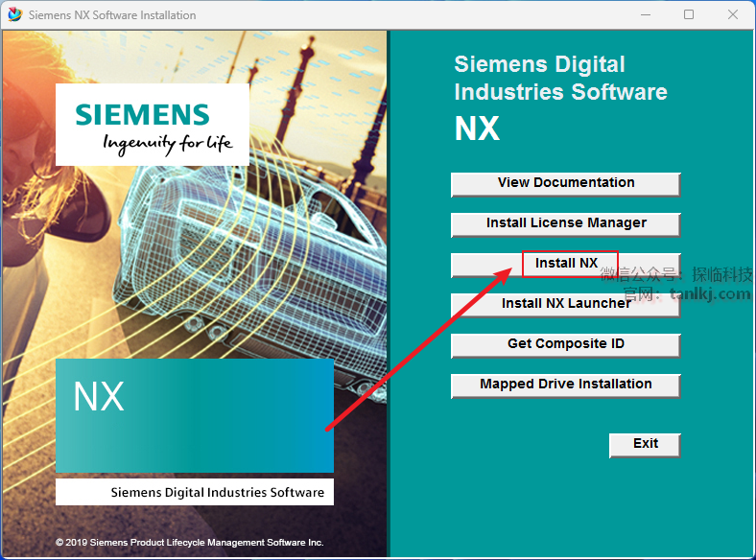Click the 'Siemens Digital Industries Software' heading

coord(560,78)
